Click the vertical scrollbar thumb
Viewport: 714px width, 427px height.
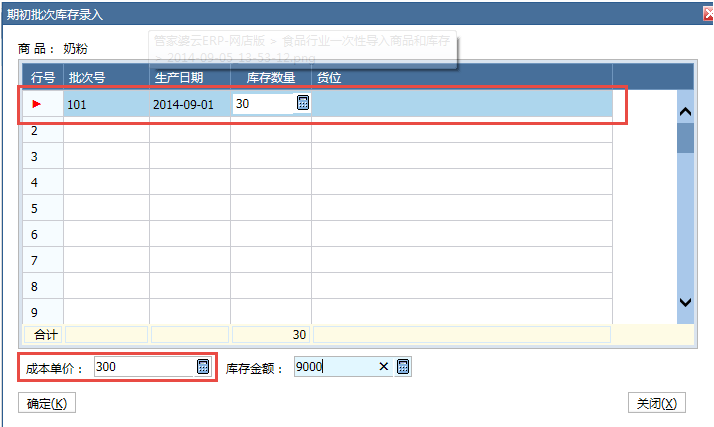(x=685, y=138)
